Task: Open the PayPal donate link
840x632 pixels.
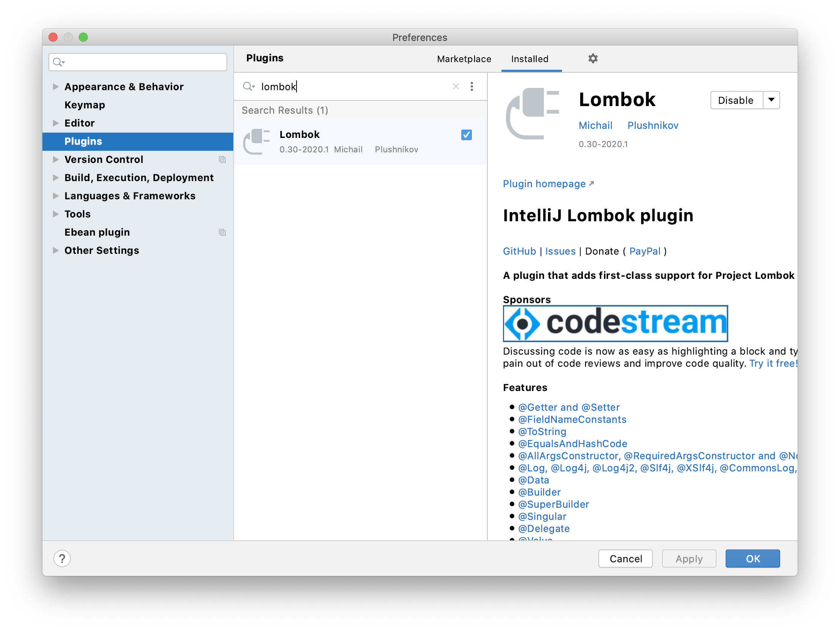Action: (x=645, y=251)
